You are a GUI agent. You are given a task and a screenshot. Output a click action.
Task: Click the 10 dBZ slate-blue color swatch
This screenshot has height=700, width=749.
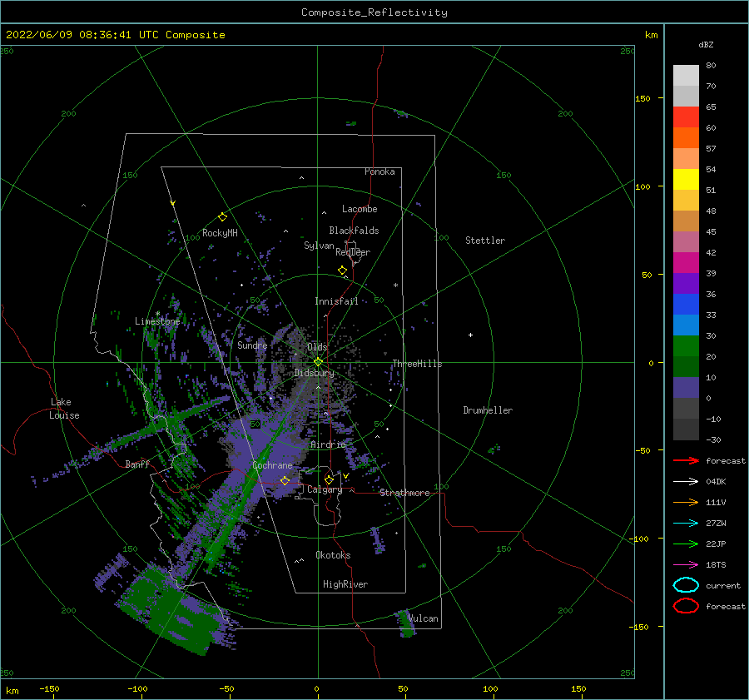(x=686, y=388)
